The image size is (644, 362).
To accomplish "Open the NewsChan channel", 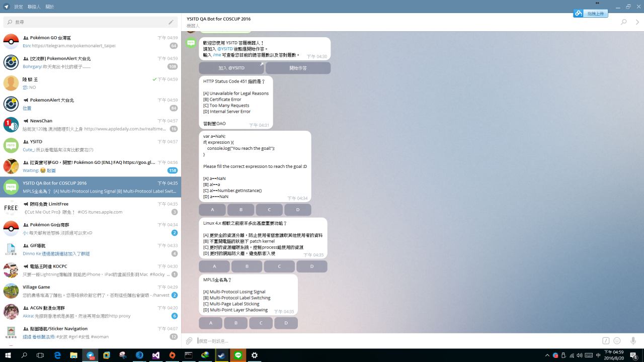I will (91, 125).
